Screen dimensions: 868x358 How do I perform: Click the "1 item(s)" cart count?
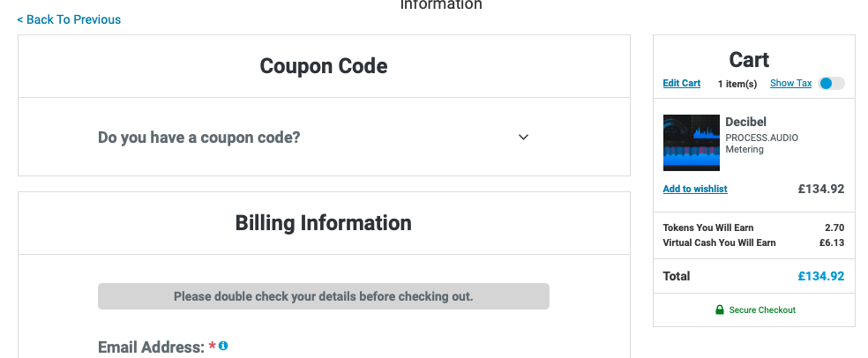(737, 84)
